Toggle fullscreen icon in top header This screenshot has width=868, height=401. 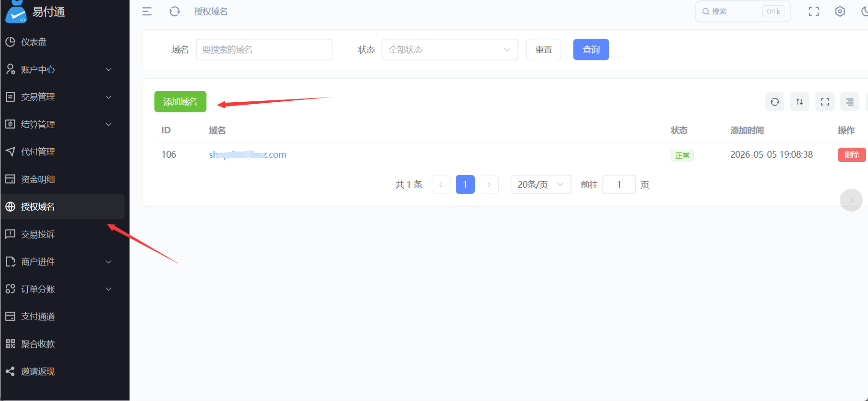tap(813, 11)
